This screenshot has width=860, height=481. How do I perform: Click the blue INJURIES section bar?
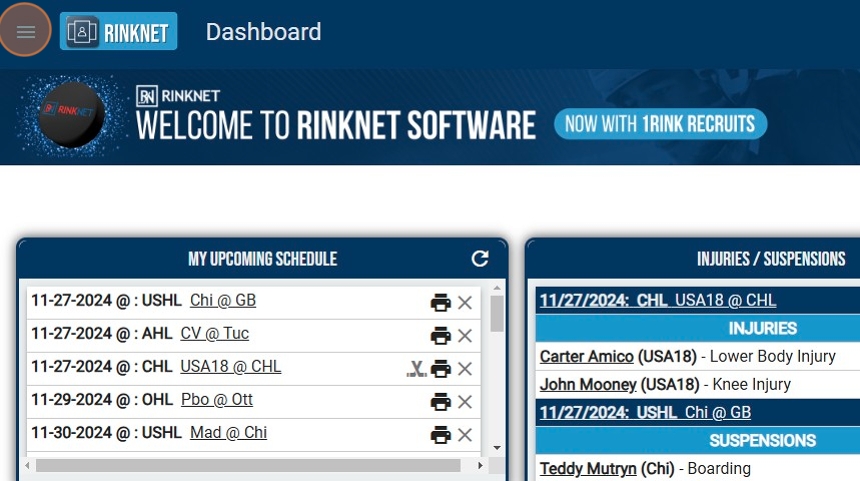tap(698, 328)
